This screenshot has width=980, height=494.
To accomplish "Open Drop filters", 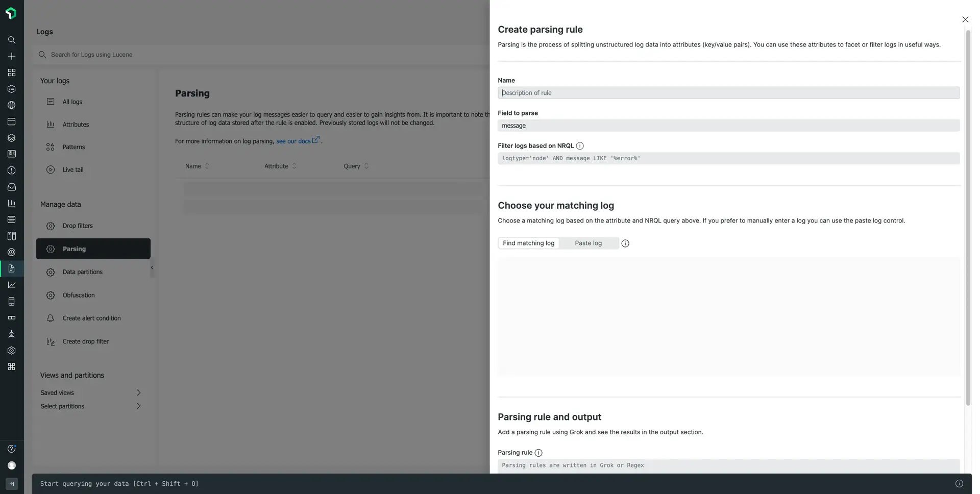I will pyautogui.click(x=93, y=226).
